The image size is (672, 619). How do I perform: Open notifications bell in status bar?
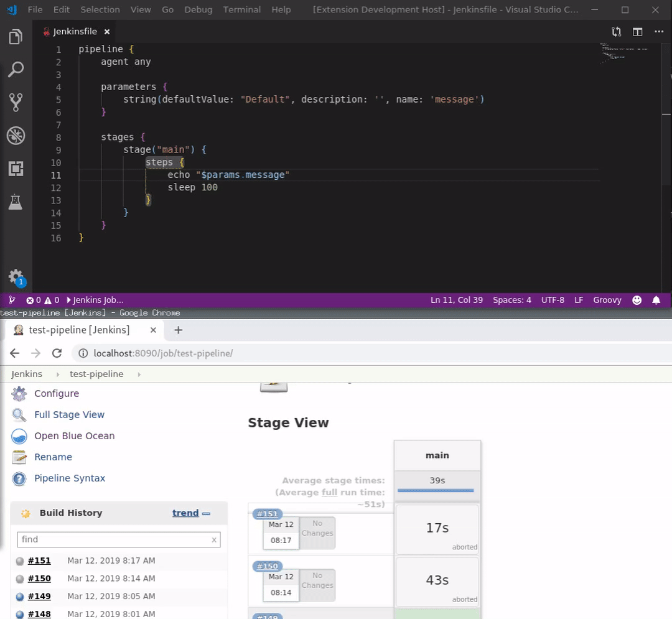(656, 300)
